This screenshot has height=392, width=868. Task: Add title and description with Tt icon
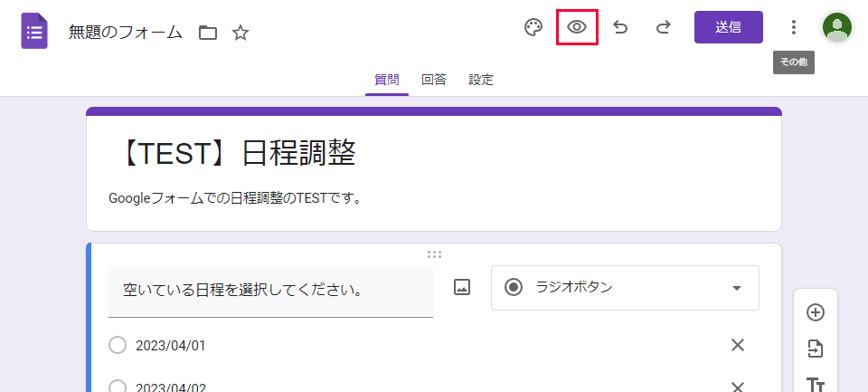pos(815,384)
